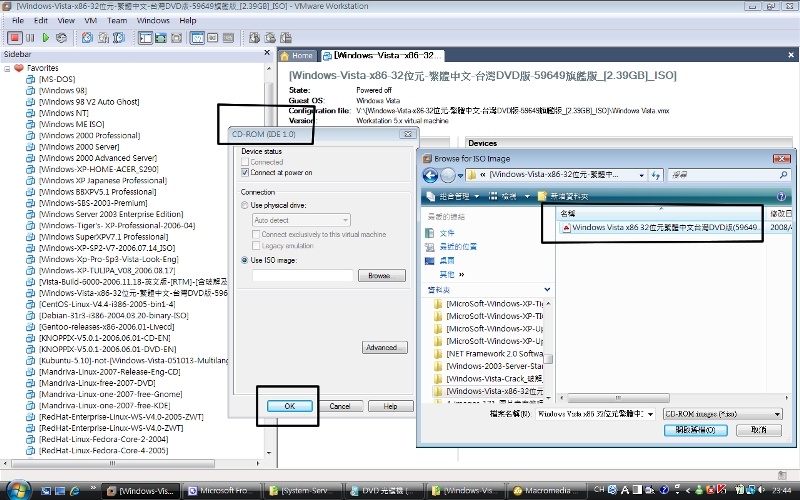
Task: Click the green Power On play icon
Action: pyautogui.click(x=46, y=38)
